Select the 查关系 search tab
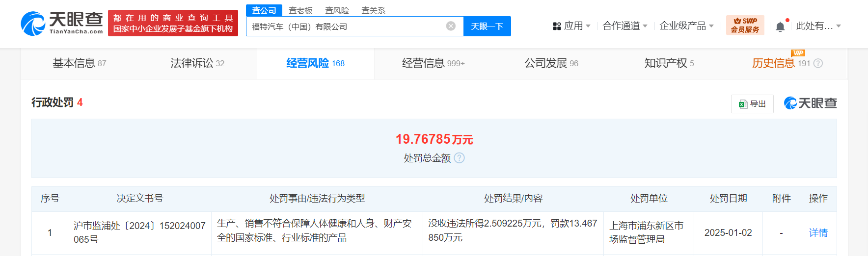 (x=373, y=10)
